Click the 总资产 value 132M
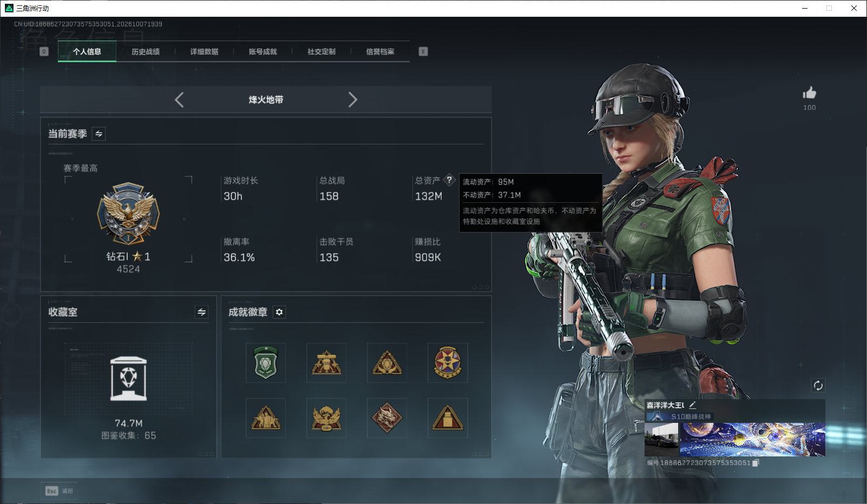 pyautogui.click(x=429, y=196)
